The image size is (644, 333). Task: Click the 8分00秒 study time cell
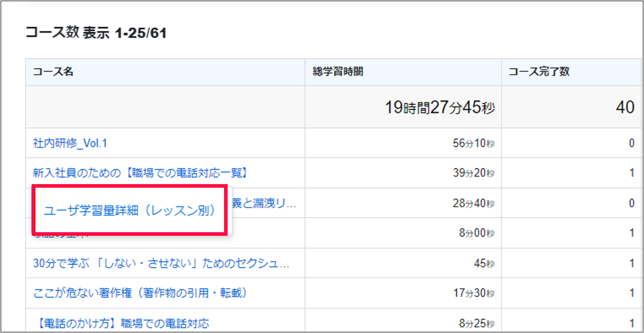477,233
